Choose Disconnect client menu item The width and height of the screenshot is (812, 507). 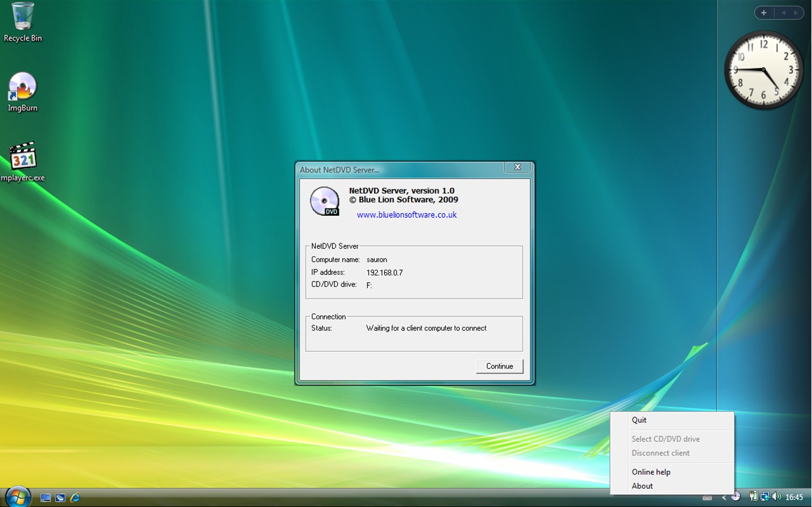tap(672, 453)
